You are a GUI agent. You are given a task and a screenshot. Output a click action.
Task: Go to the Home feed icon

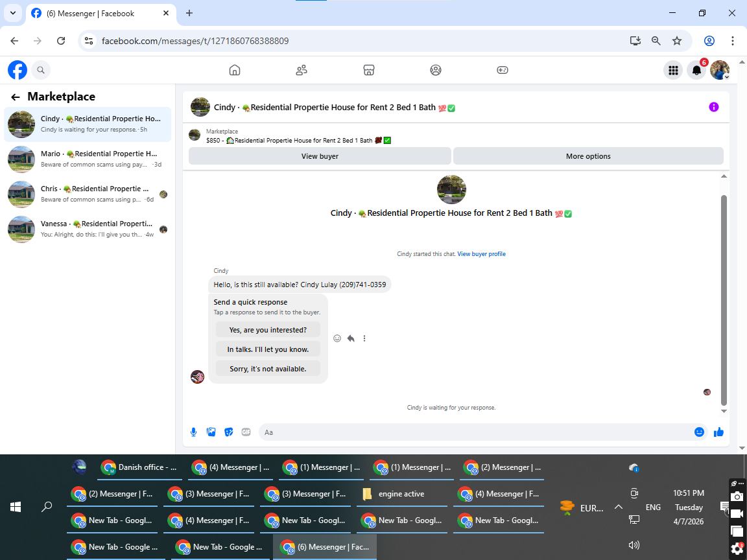pos(234,70)
